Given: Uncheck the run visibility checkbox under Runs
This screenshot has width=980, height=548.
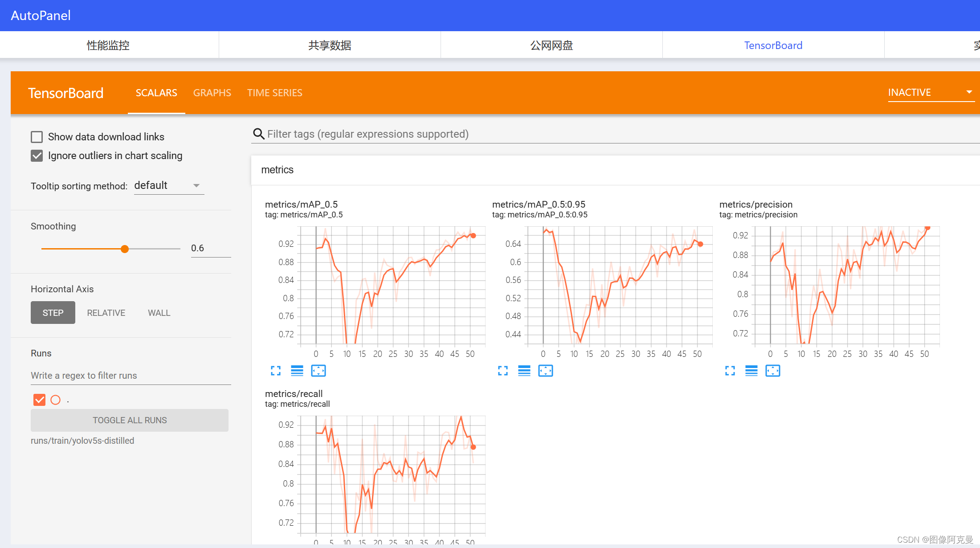Looking at the screenshot, I should (x=40, y=400).
